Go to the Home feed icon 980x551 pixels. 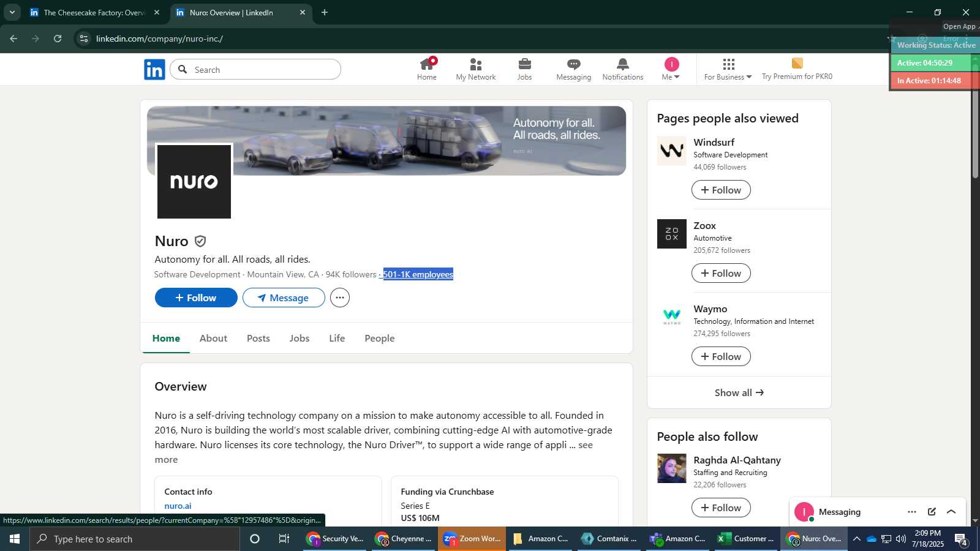pos(427,69)
